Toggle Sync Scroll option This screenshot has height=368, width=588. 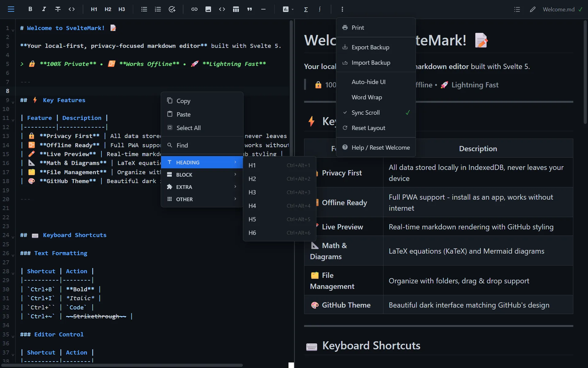tap(376, 113)
